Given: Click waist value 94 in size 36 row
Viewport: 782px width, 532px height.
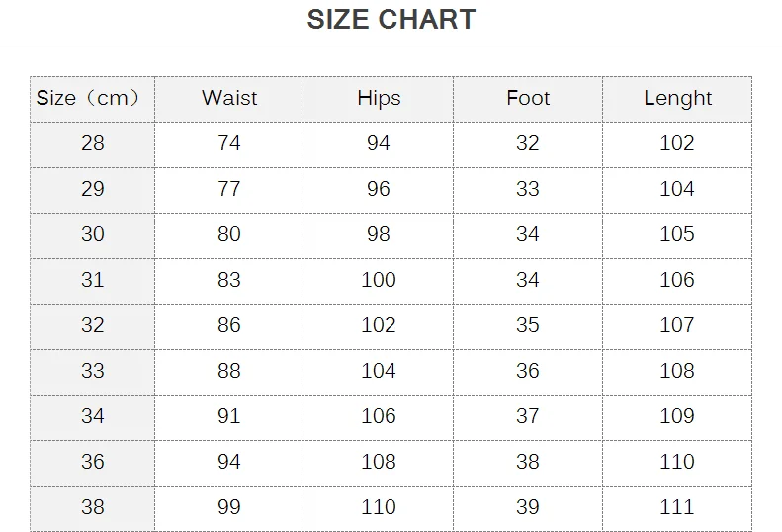Looking at the screenshot, I should (229, 462).
